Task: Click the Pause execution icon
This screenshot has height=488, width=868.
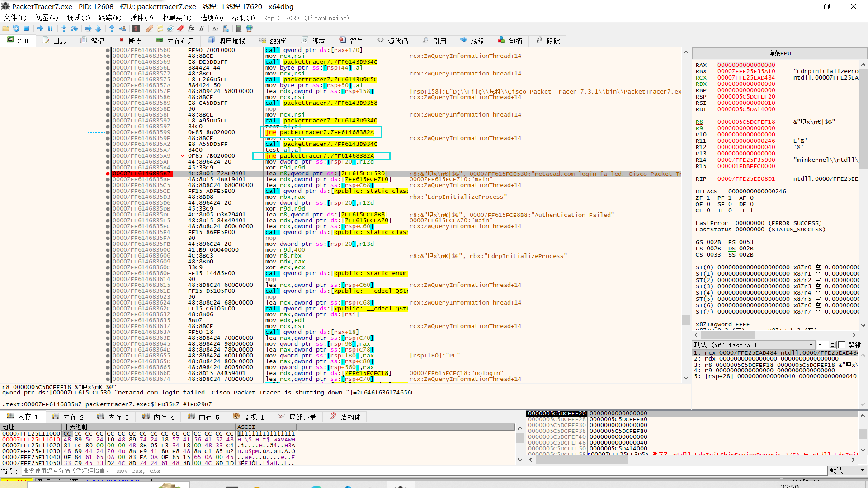Action: (50, 28)
